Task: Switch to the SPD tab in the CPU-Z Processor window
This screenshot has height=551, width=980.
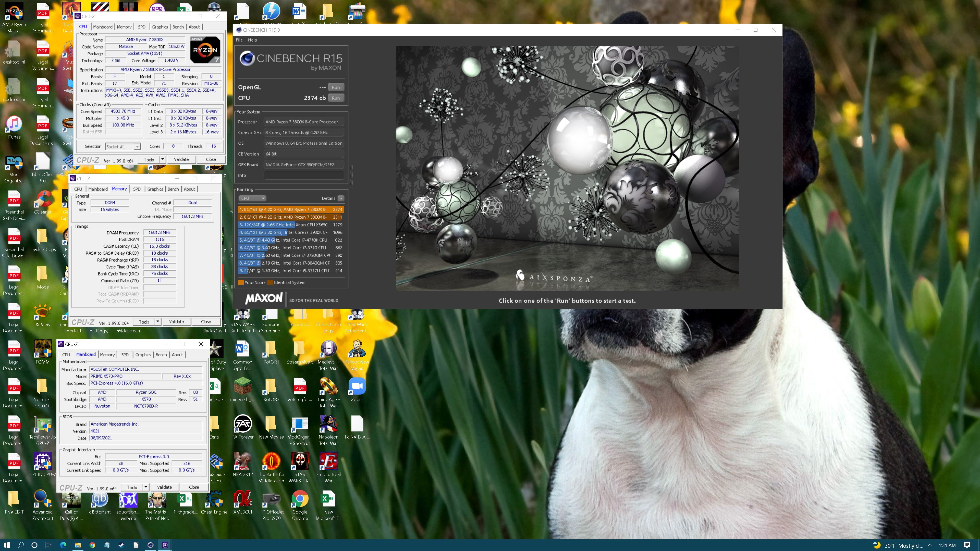Action: tap(142, 27)
